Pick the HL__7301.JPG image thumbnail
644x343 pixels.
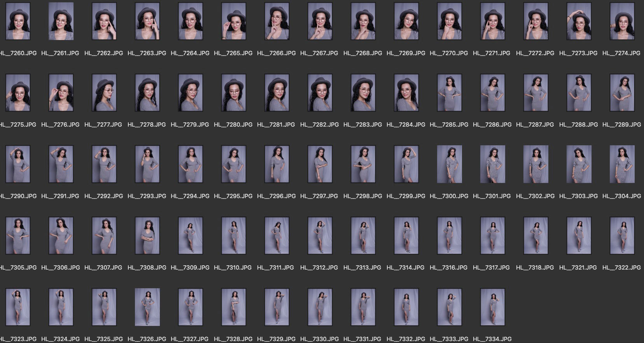[x=493, y=164]
